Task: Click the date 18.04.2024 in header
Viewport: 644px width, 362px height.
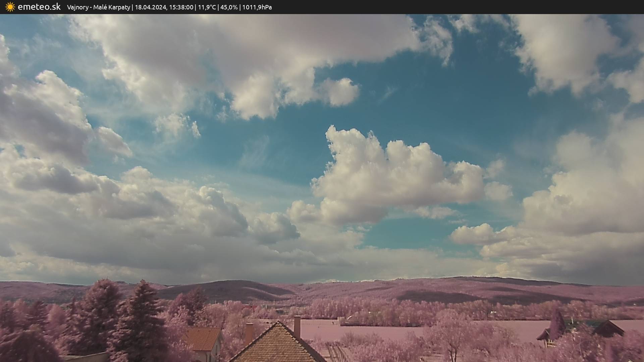Action: pos(150,7)
